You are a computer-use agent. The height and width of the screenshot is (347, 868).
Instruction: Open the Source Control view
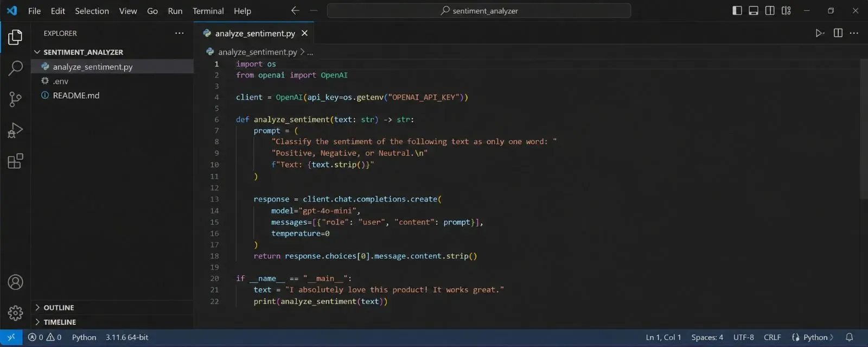[x=15, y=99]
